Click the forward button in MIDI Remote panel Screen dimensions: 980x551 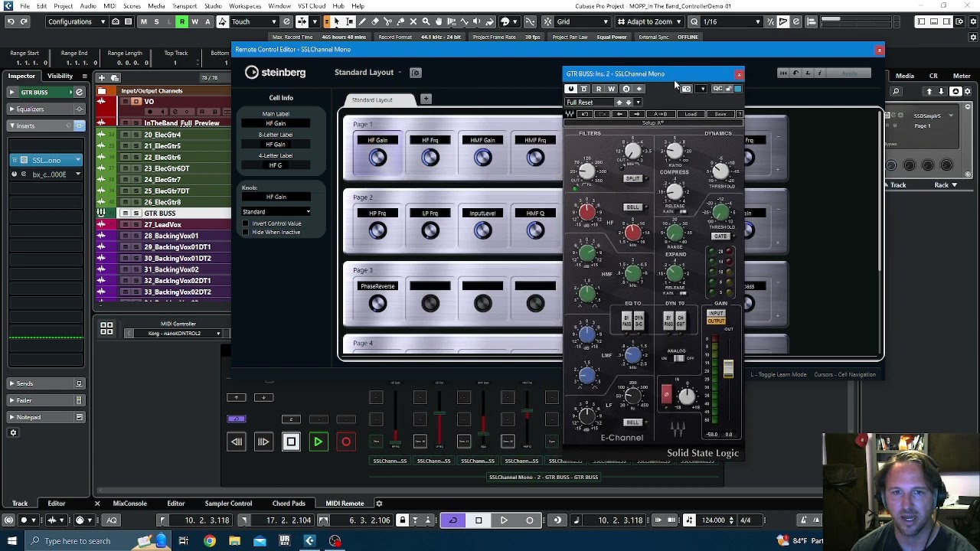(x=263, y=442)
